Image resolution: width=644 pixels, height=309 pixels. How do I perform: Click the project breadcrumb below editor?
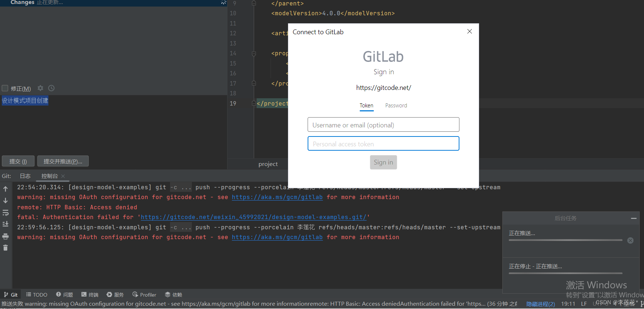[x=268, y=164]
